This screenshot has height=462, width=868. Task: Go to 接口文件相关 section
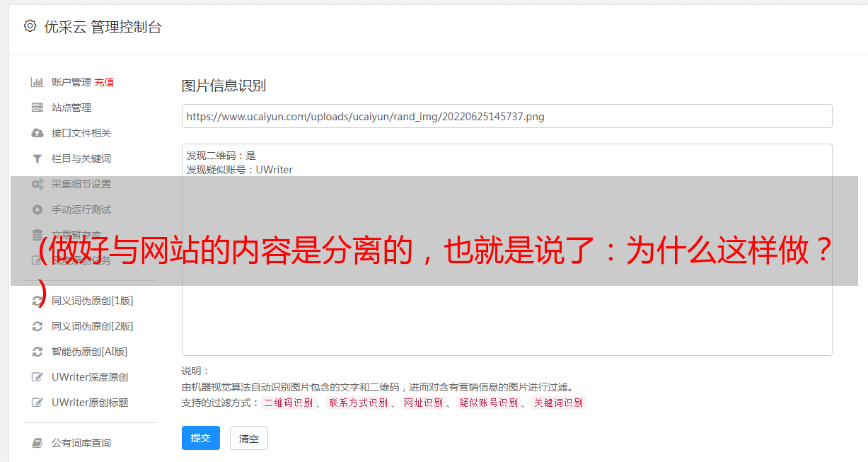pyautogui.click(x=81, y=133)
